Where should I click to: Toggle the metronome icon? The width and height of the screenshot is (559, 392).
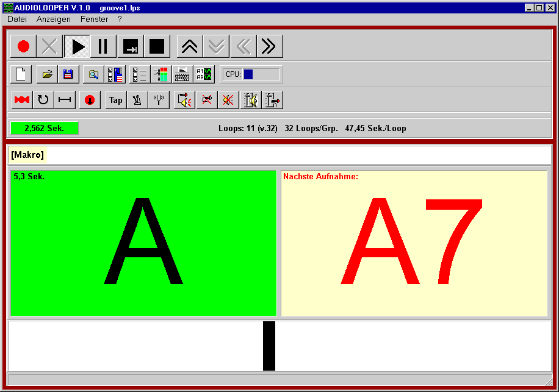[137, 100]
